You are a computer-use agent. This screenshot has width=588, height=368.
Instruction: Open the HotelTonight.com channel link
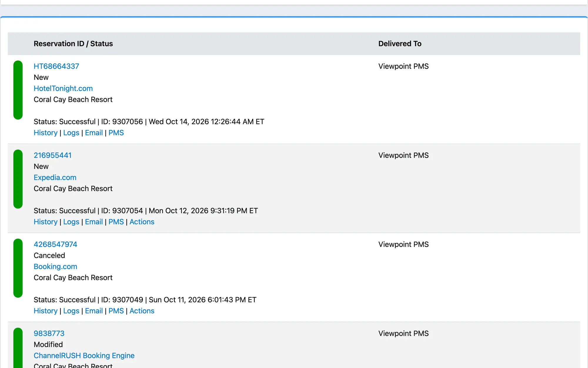point(63,88)
